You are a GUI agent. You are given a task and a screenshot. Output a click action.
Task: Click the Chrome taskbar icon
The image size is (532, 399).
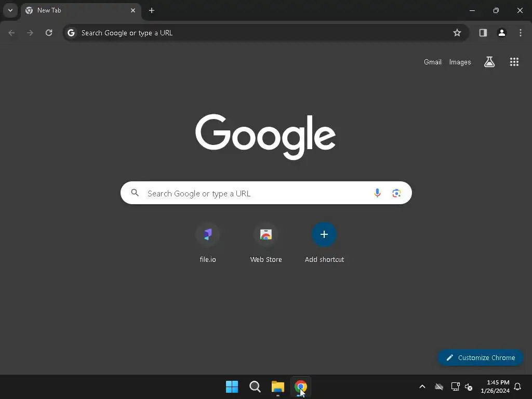point(301,387)
